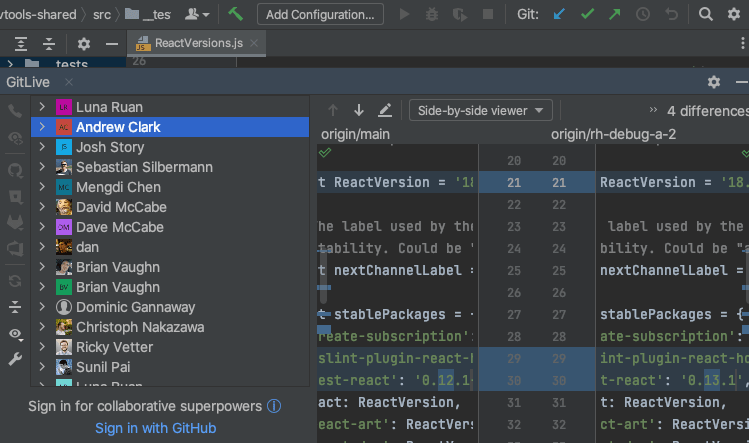Toggle the eye icon in GitLive sidebar
The width and height of the screenshot is (749, 443).
coord(15,334)
